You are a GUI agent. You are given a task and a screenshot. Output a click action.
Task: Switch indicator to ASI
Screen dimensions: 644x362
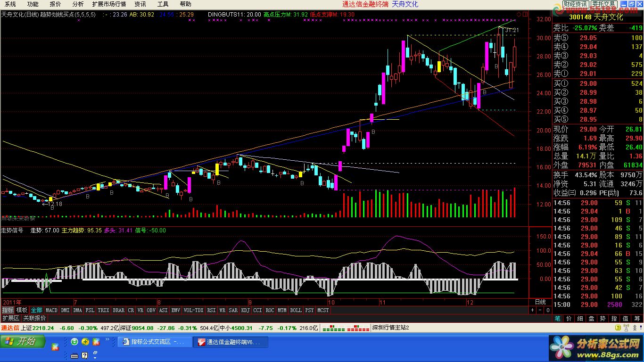[164, 310]
